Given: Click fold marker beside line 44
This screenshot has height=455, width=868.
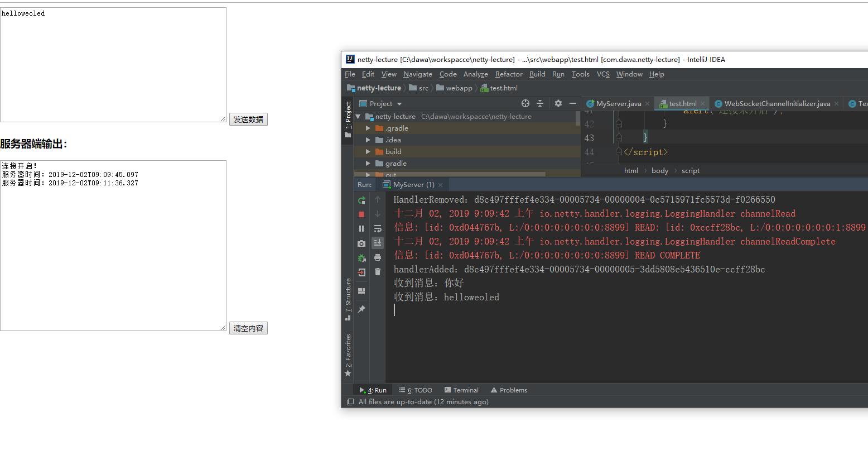Looking at the screenshot, I should [x=619, y=151].
